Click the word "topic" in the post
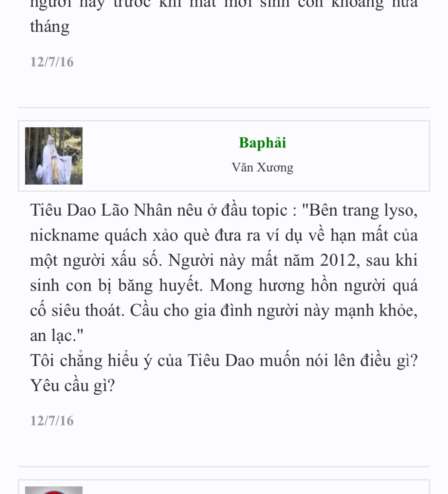448x494 pixels. point(270,211)
